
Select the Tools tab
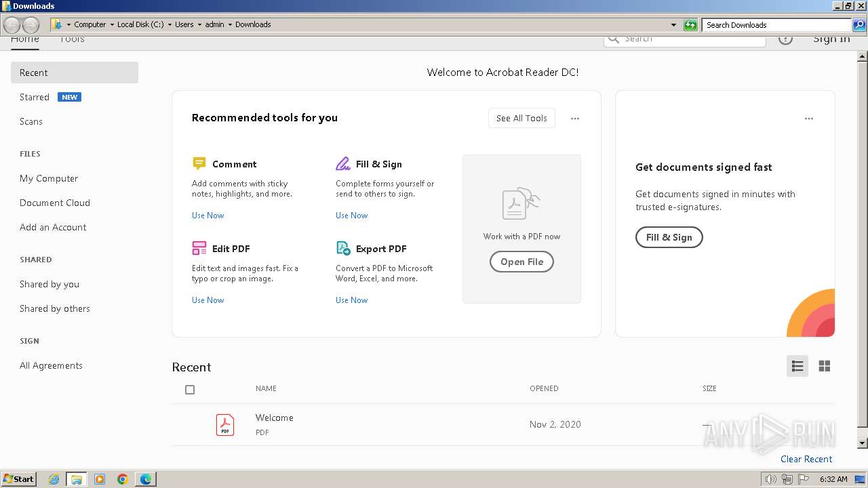(x=72, y=39)
